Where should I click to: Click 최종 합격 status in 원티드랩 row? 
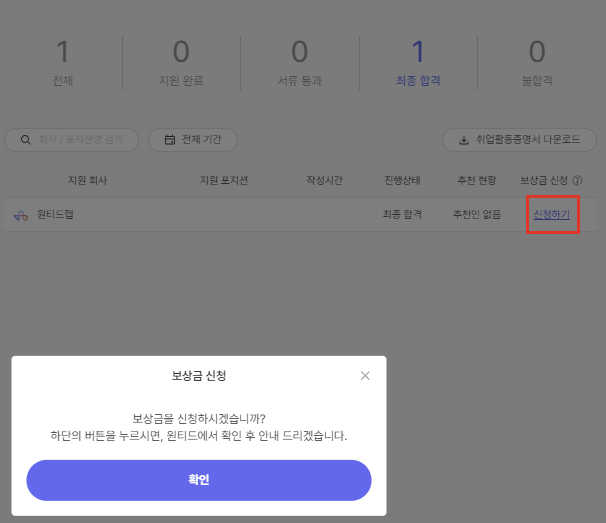point(402,215)
